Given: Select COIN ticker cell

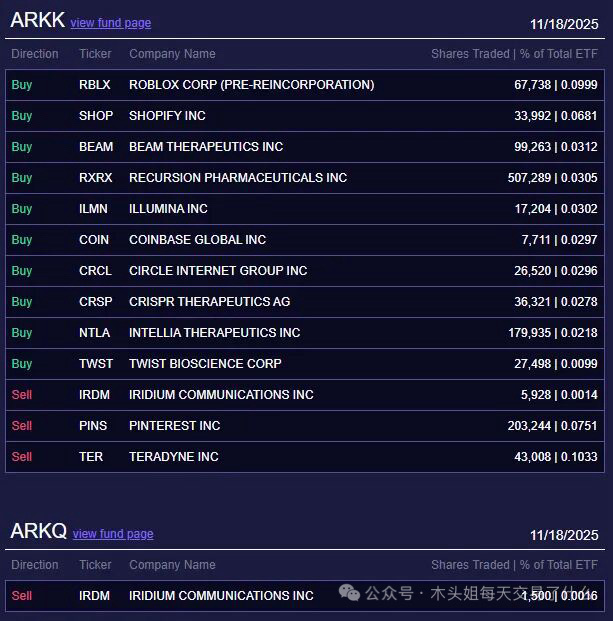Looking at the screenshot, I should pyautogui.click(x=94, y=240).
